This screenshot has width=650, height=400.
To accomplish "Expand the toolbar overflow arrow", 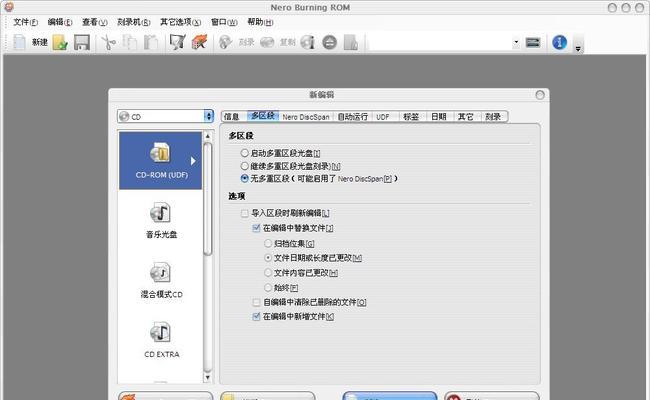I will [578, 49].
